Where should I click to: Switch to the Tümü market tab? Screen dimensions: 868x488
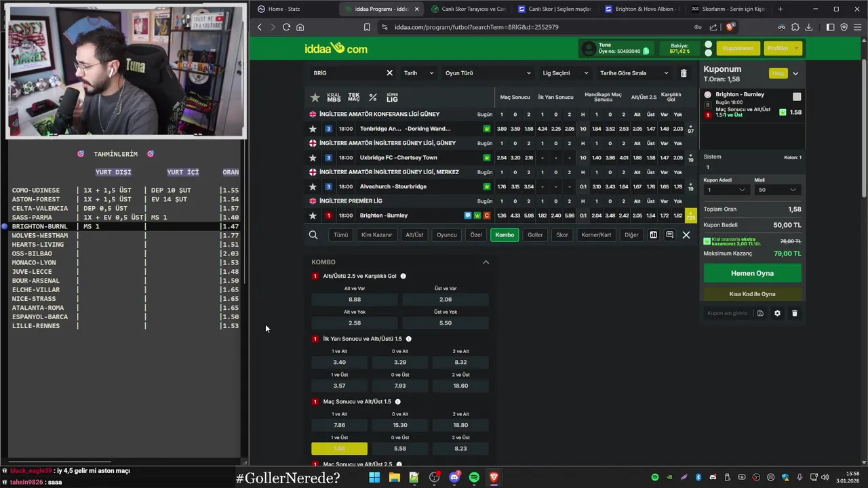coord(340,235)
